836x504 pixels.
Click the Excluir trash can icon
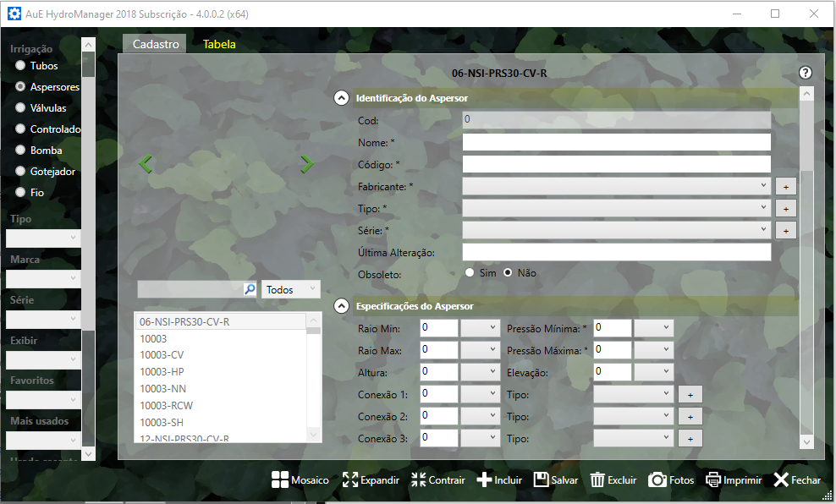point(597,480)
